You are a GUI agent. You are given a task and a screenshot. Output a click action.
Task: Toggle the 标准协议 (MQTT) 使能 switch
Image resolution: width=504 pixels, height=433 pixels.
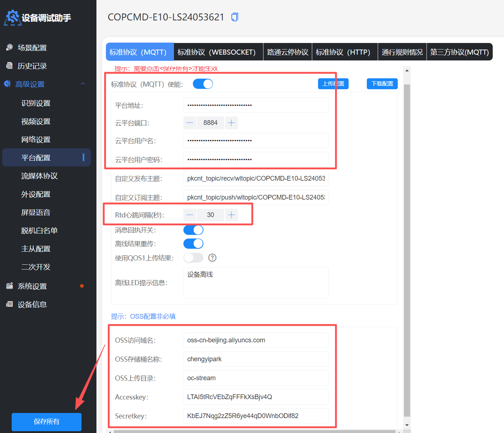point(203,84)
